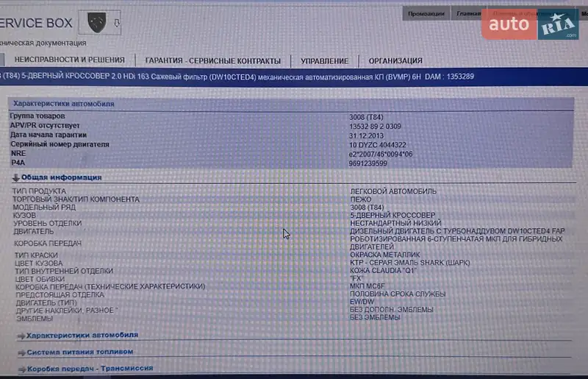The height and width of the screenshot is (379, 588).
Task: Click the engine serial number value 10 DYZC
Action: pyautogui.click(x=378, y=145)
